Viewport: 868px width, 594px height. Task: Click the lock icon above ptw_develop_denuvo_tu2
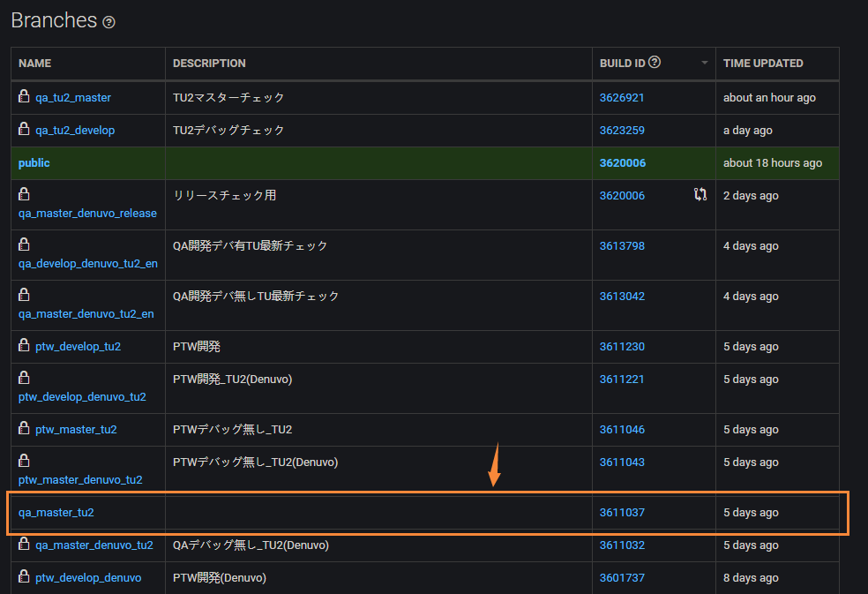click(x=24, y=378)
